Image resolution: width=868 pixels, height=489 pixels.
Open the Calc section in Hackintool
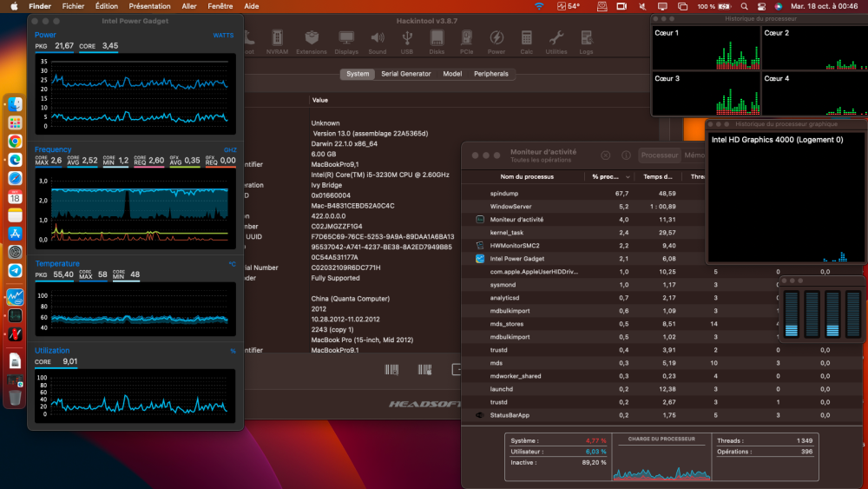(527, 42)
